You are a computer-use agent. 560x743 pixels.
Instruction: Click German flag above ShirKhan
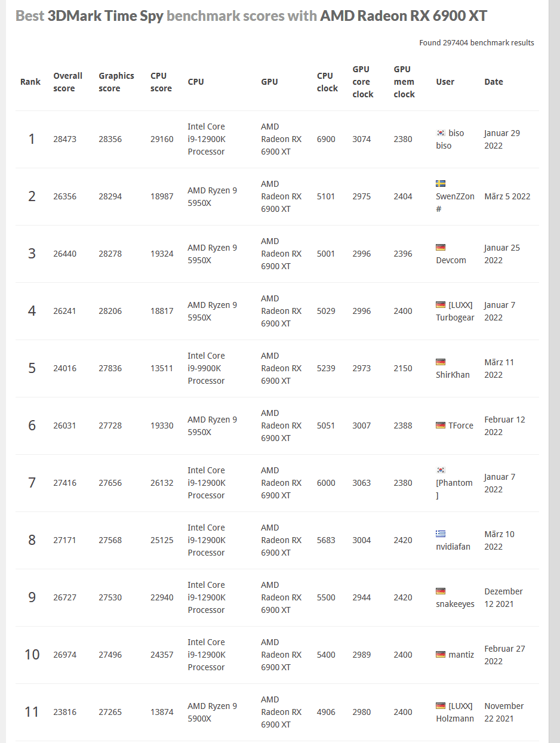tap(441, 362)
